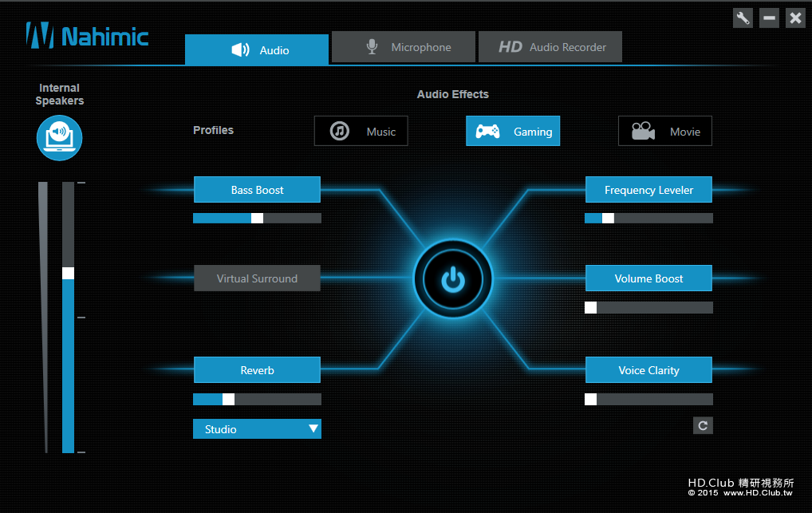The height and width of the screenshot is (513, 812).
Task: Click the Voice Clarity slider
Action: tap(648, 399)
